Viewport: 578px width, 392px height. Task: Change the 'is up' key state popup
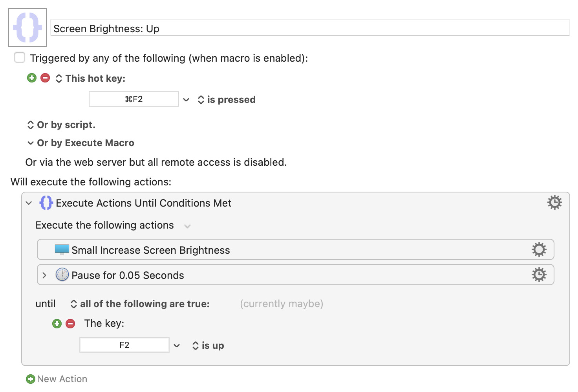click(x=208, y=346)
